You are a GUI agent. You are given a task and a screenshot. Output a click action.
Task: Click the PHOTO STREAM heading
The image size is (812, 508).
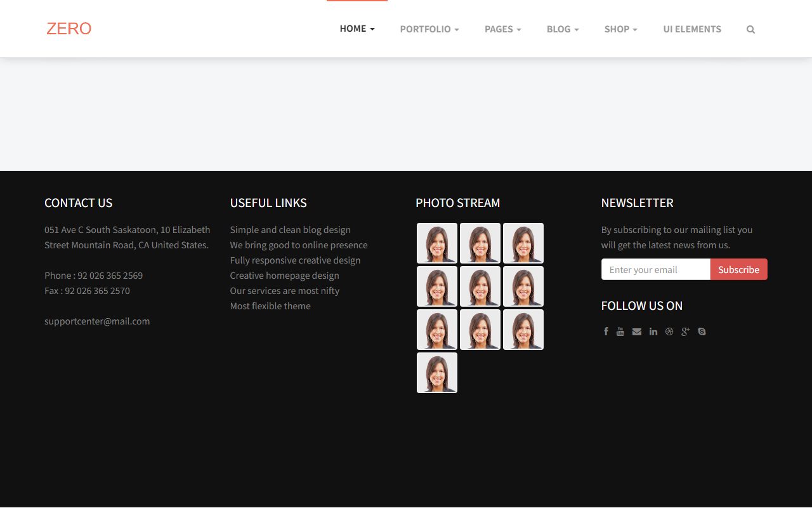[x=457, y=203]
